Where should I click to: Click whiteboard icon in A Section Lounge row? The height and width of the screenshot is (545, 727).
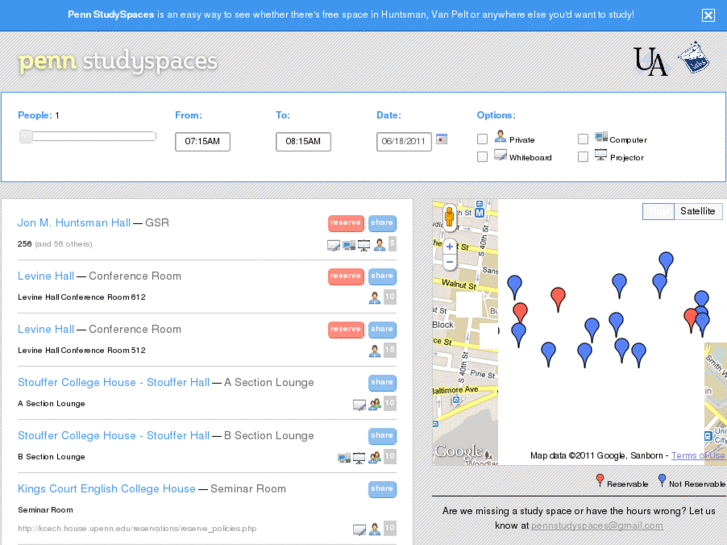(x=359, y=405)
